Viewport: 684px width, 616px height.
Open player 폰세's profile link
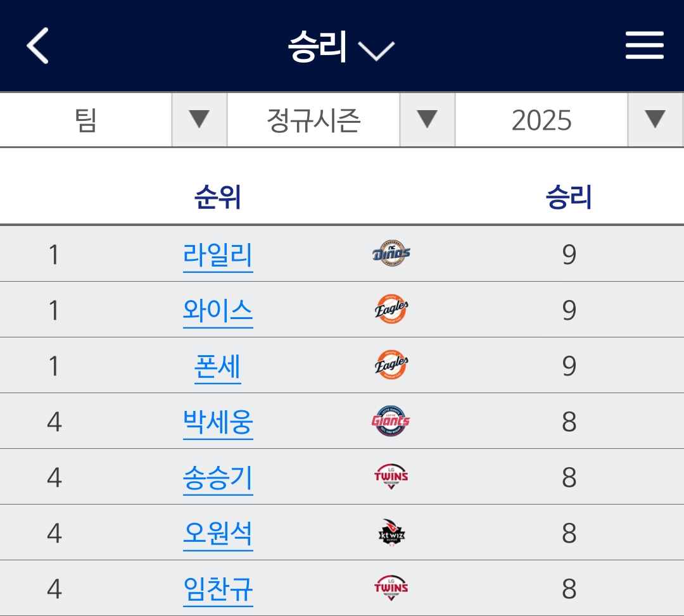click(218, 366)
